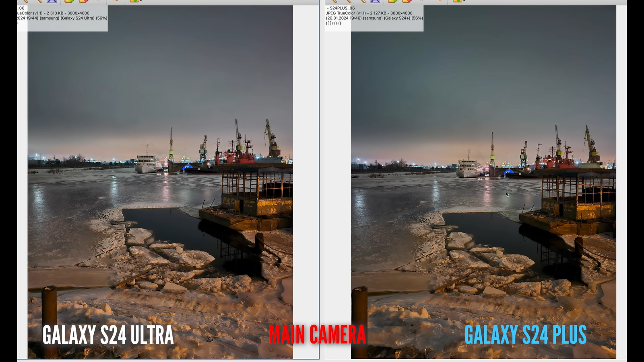The height and width of the screenshot is (362, 644).
Task: Click the Galaxy S24+ photo in the right pane
Action: [x=483, y=182]
